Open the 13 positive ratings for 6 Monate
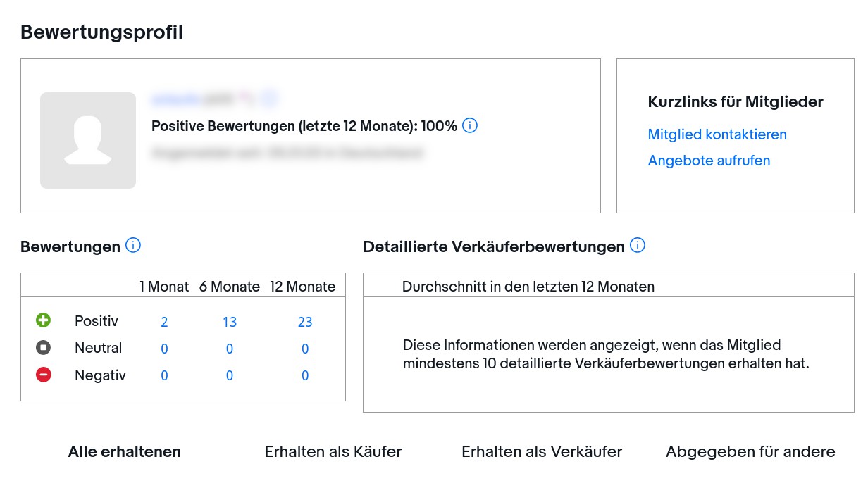 click(x=230, y=322)
